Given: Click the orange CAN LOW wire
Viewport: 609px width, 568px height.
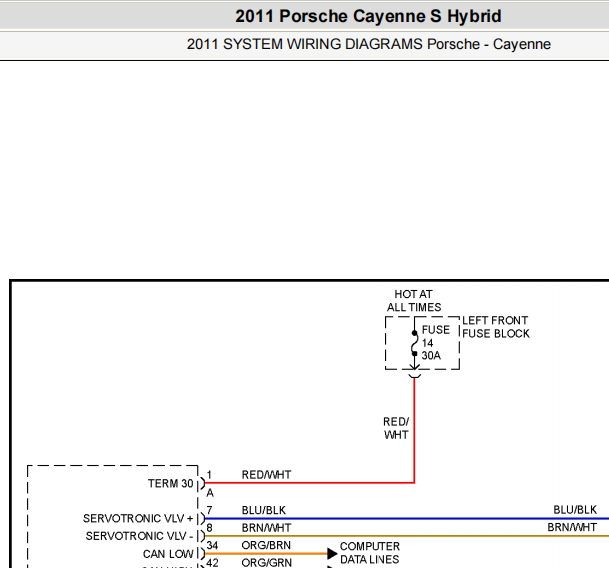Looking at the screenshot, I should (x=266, y=554).
